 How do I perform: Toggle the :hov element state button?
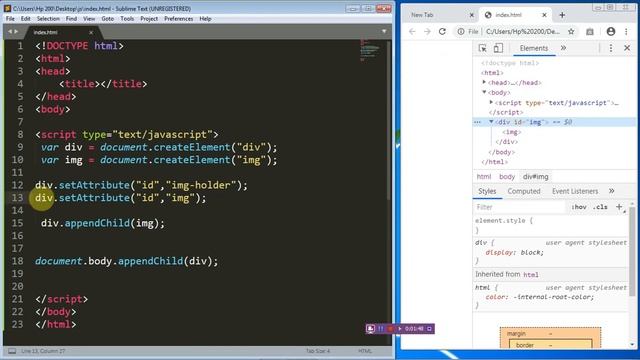point(579,207)
